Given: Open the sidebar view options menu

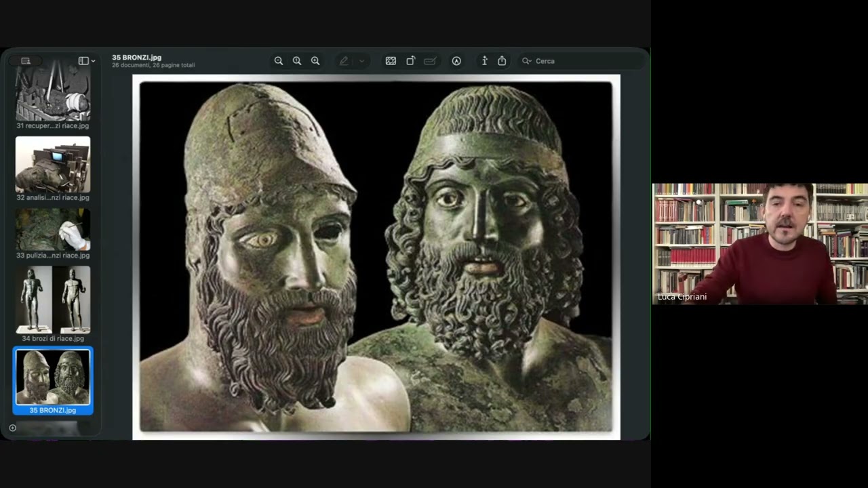Looking at the screenshot, I should coord(87,61).
